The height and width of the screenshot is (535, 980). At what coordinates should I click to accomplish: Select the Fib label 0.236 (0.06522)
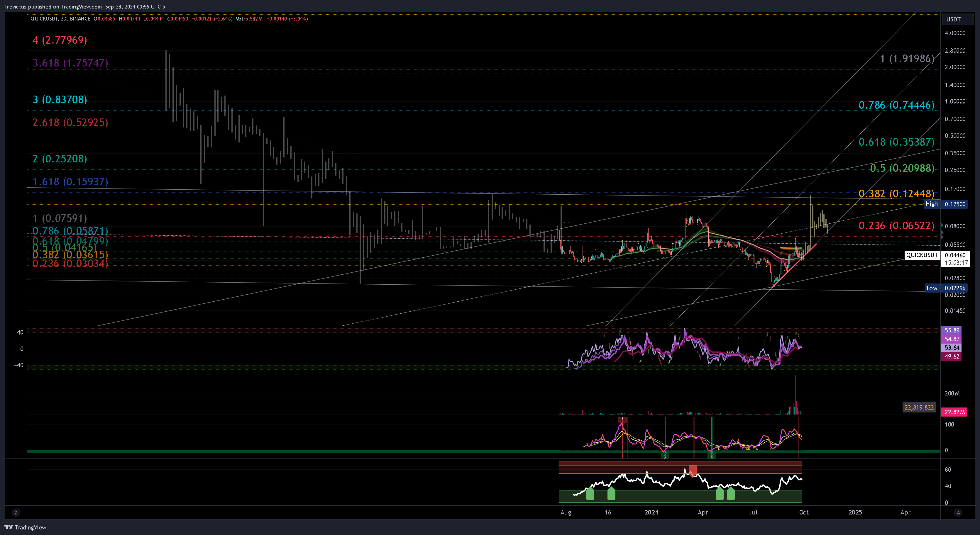pos(896,225)
